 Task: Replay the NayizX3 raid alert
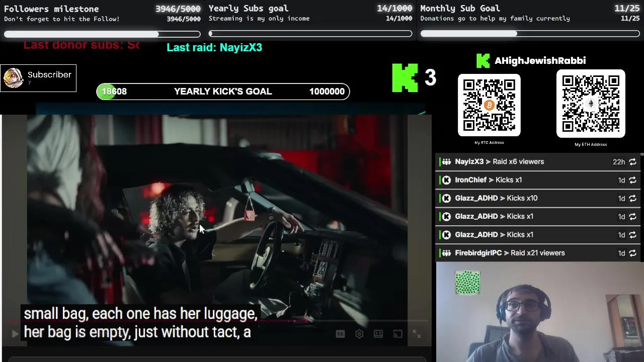click(x=632, y=162)
